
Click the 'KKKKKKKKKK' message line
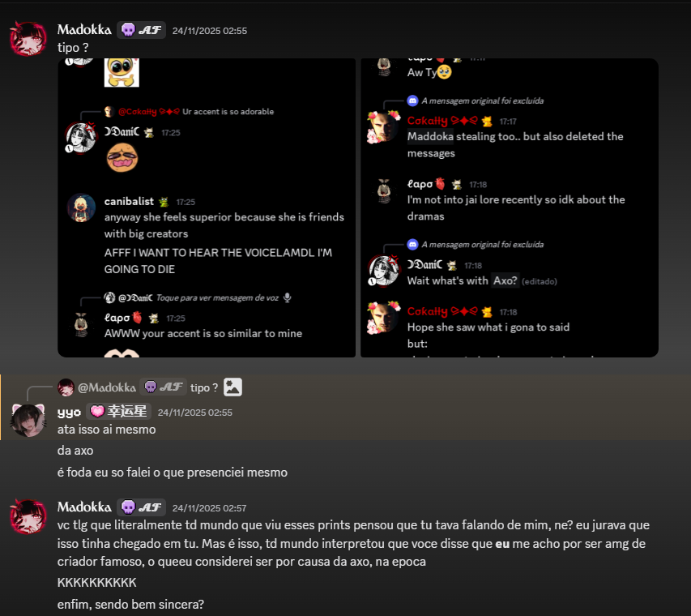(97, 583)
